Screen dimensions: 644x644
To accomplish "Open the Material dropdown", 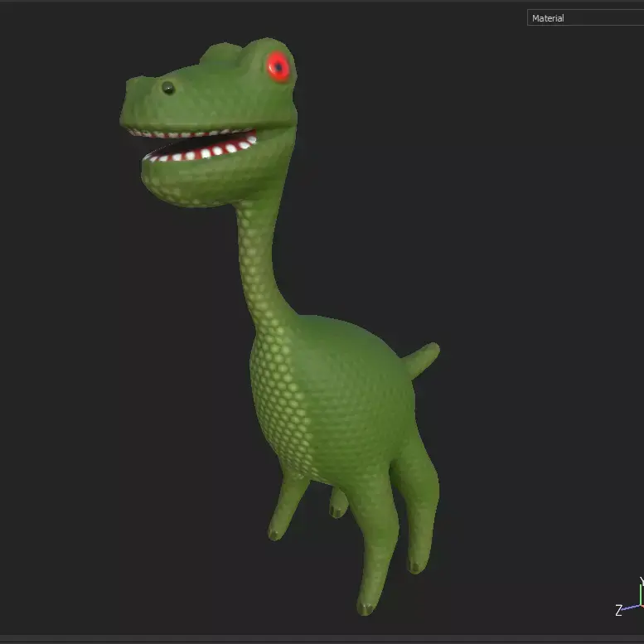I will pyautogui.click(x=585, y=18).
